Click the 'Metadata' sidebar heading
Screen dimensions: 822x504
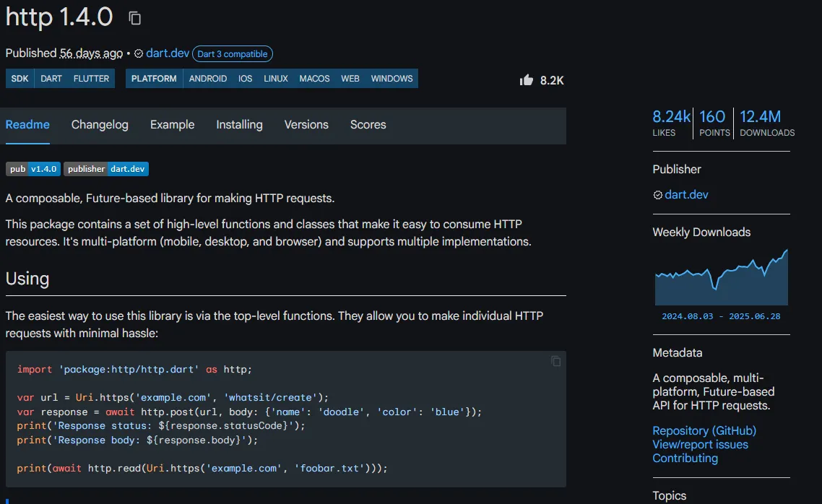pos(678,353)
